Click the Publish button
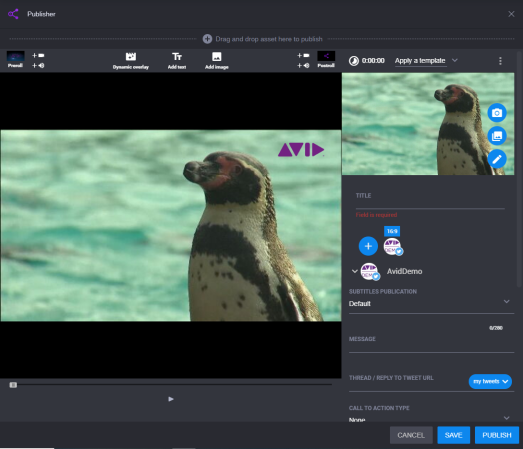The width and height of the screenshot is (523, 449). point(497,435)
